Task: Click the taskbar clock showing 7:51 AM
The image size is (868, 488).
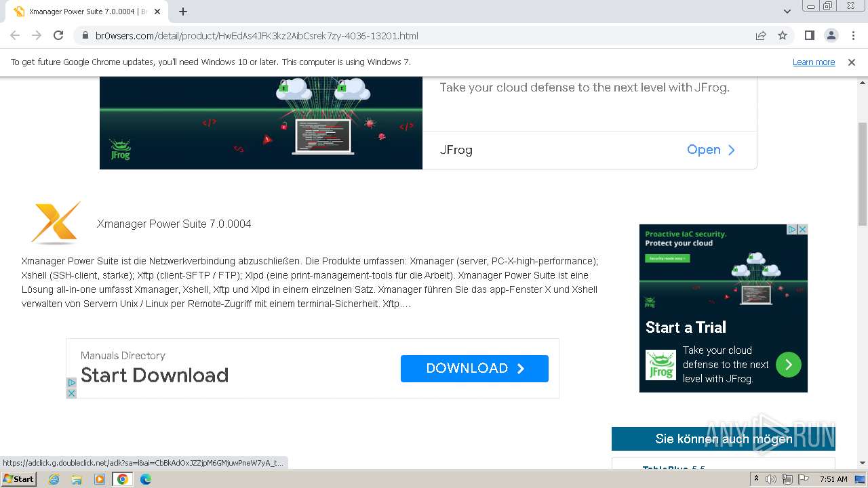Action: (833, 479)
